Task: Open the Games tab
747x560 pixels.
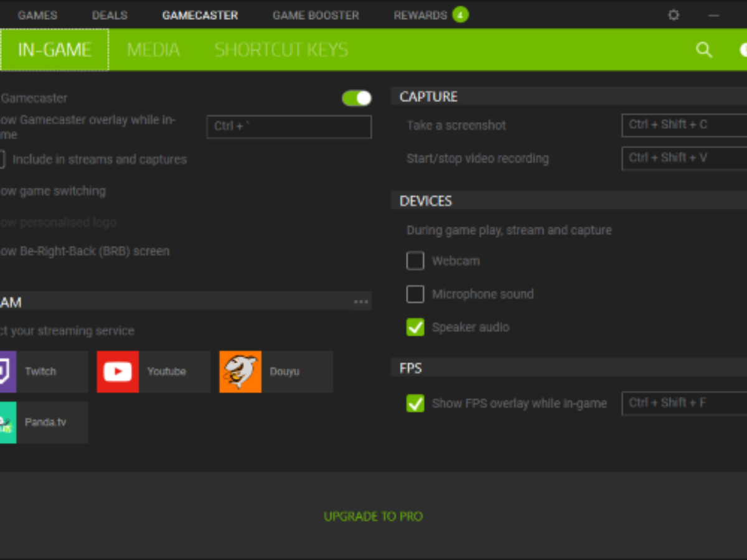Action: coord(37,15)
